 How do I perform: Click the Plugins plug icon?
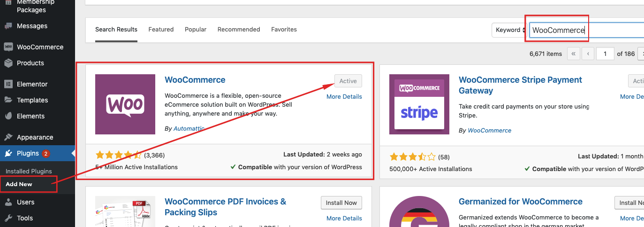[x=8, y=153]
